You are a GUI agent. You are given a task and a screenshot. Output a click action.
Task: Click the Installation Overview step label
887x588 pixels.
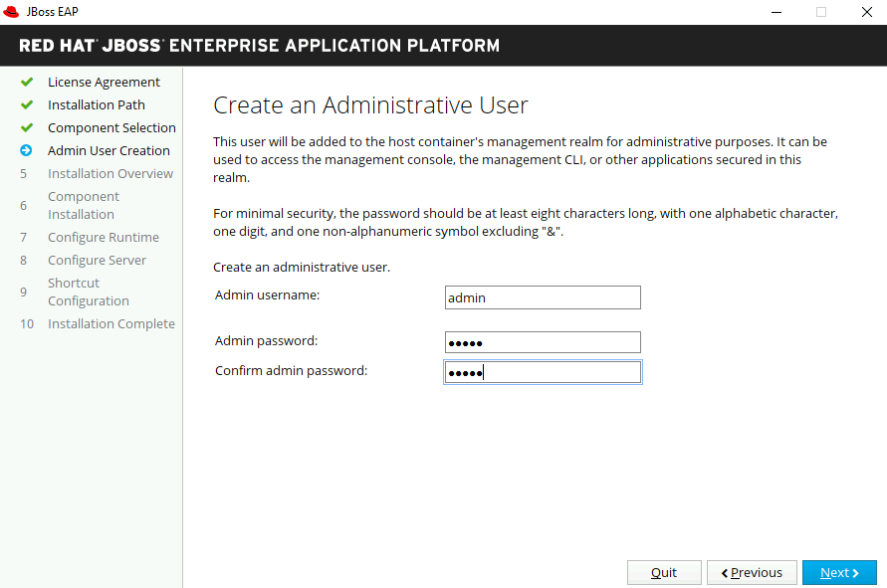click(111, 173)
